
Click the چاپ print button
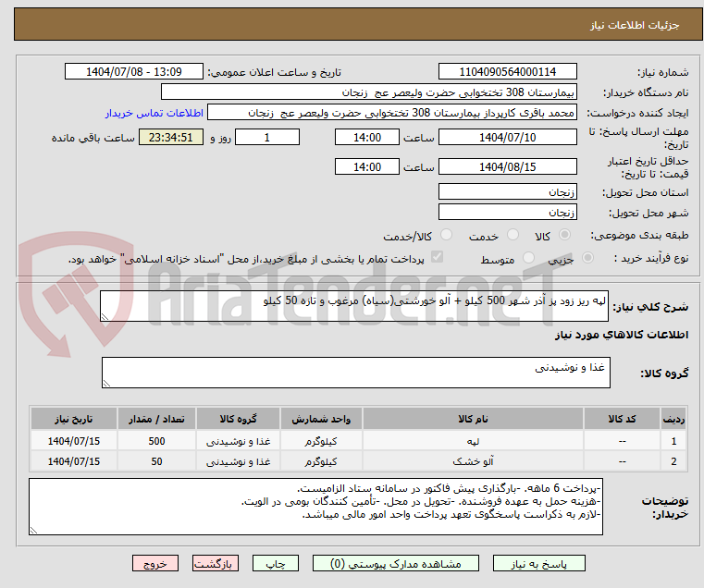[x=276, y=563]
